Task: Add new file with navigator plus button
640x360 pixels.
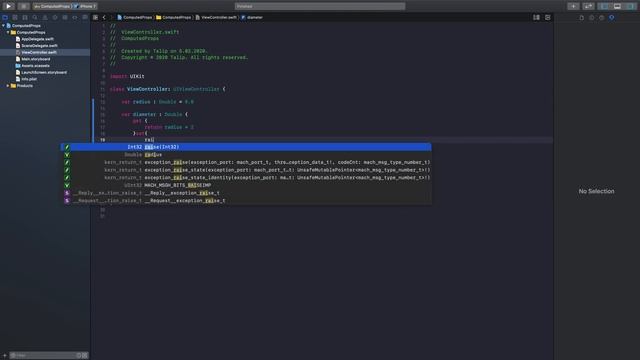Action: pyautogui.click(x=4, y=356)
